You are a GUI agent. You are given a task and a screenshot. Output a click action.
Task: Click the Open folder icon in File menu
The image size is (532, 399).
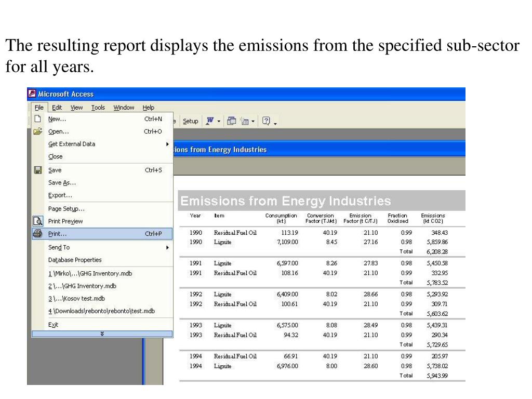point(37,131)
